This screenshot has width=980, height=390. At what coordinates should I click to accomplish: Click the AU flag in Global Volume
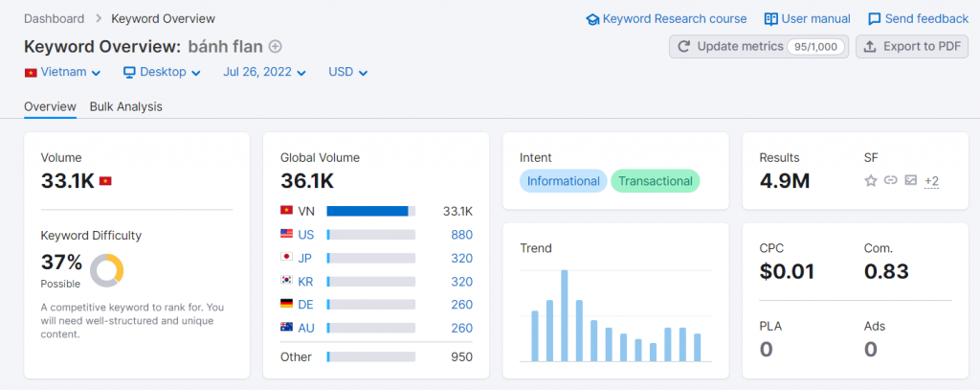point(286,328)
